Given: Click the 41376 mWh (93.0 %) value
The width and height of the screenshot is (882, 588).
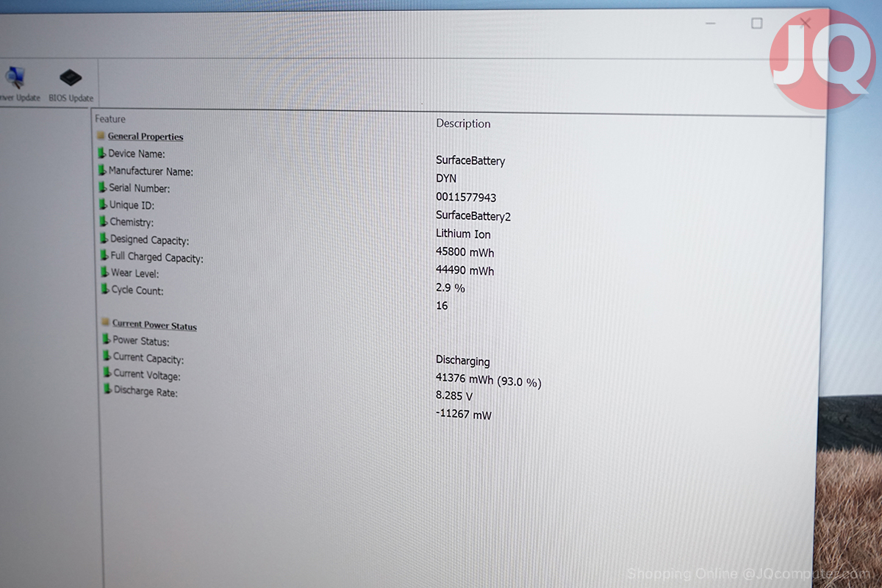Looking at the screenshot, I should tap(489, 380).
